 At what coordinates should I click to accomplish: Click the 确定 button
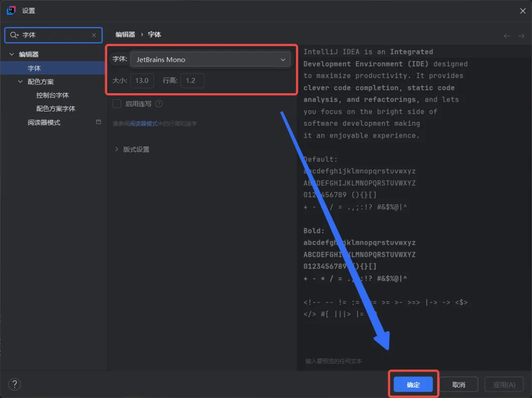pos(413,385)
